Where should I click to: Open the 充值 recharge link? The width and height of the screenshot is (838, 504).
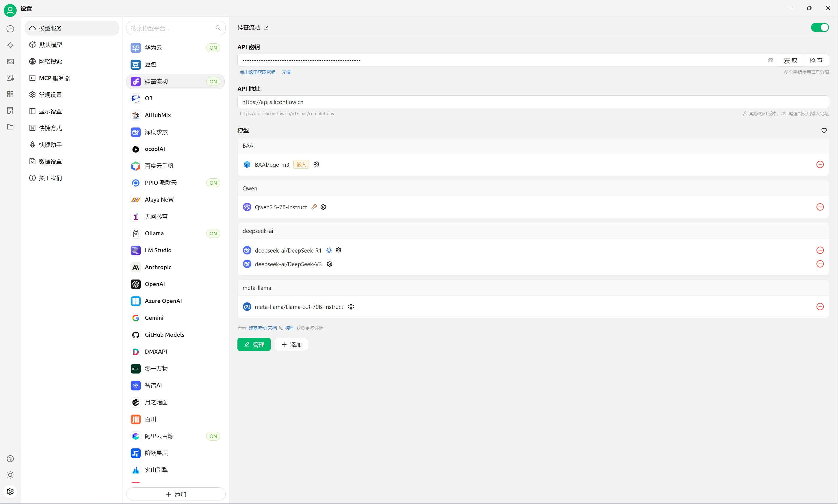click(286, 72)
